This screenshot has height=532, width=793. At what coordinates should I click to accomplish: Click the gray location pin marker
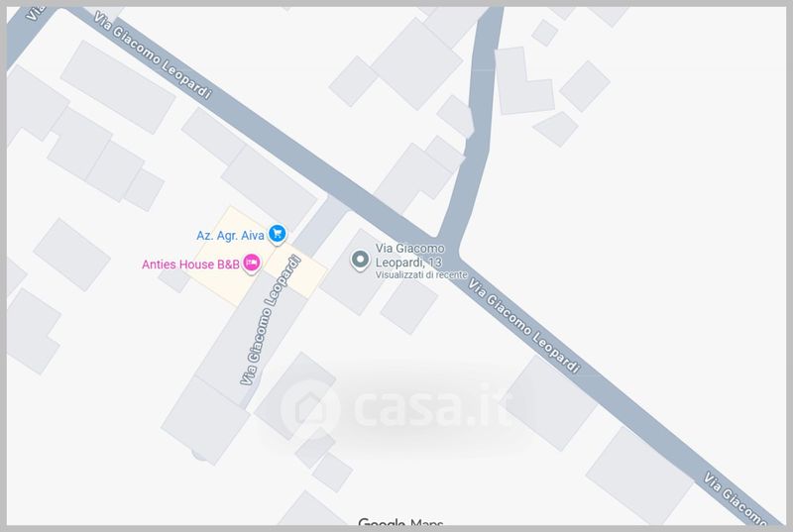click(360, 261)
